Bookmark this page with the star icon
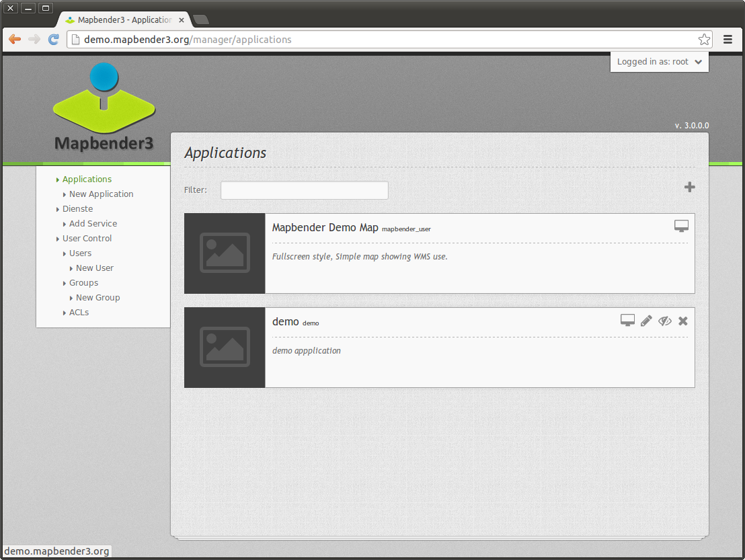 point(704,40)
